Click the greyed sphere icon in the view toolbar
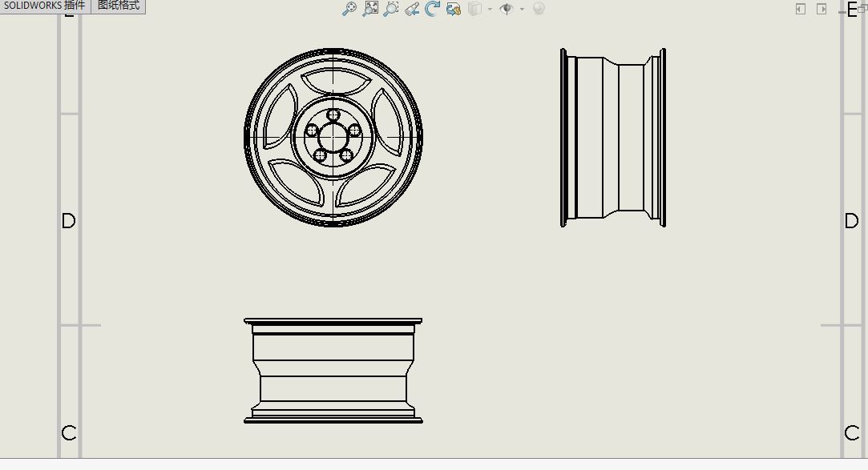 point(539,8)
